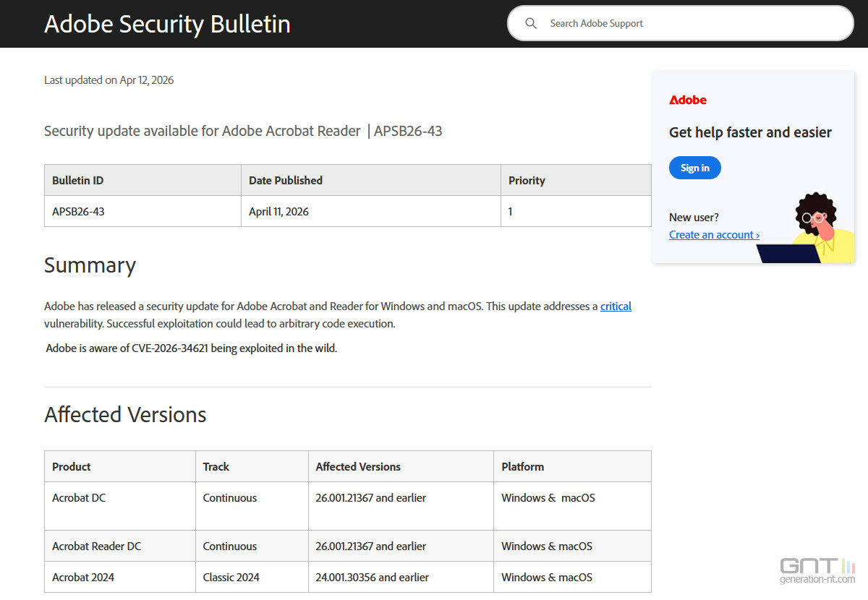Click the Affected Versions section heading
The width and height of the screenshot is (868, 600).
125,415
